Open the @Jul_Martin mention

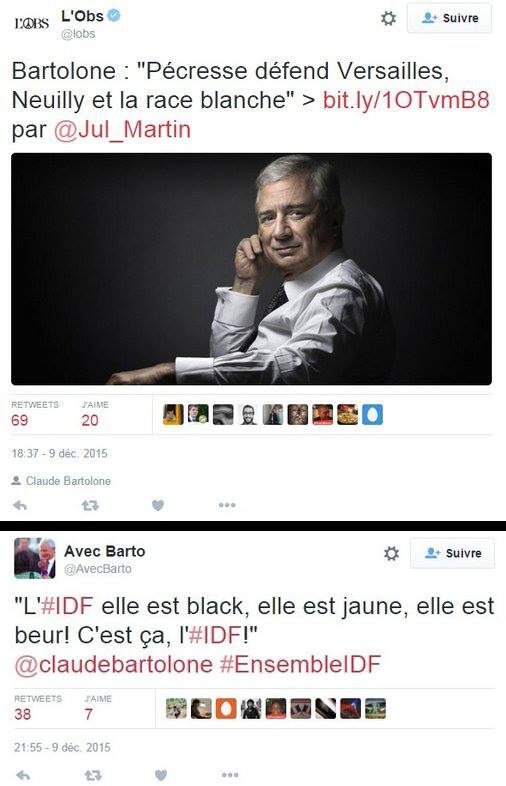(122, 129)
